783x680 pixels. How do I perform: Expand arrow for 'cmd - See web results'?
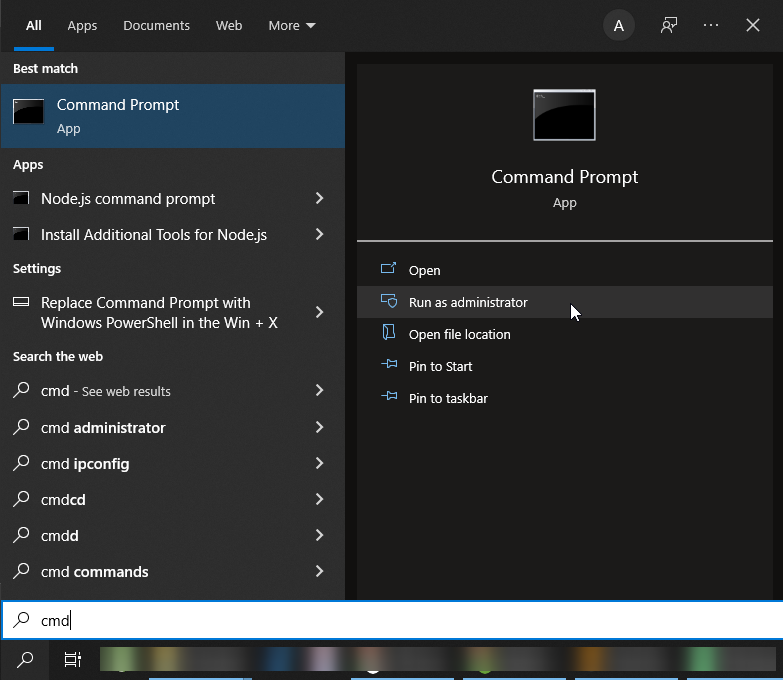coord(320,390)
